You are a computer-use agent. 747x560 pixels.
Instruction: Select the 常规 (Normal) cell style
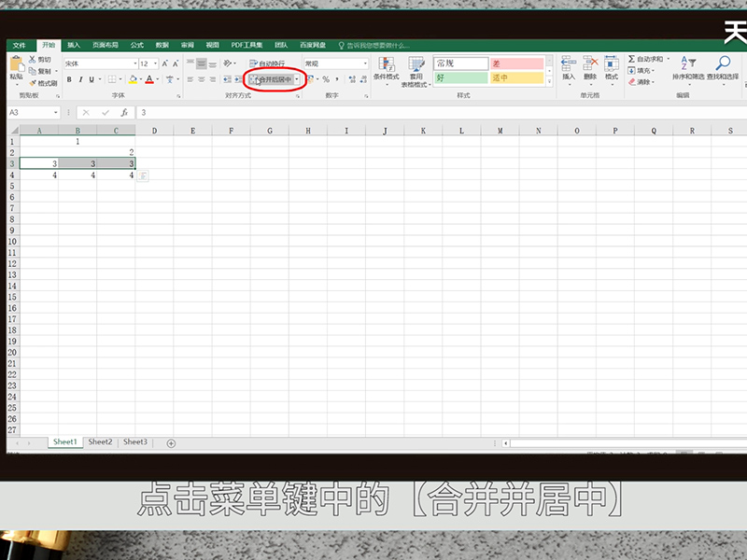pyautogui.click(x=461, y=63)
